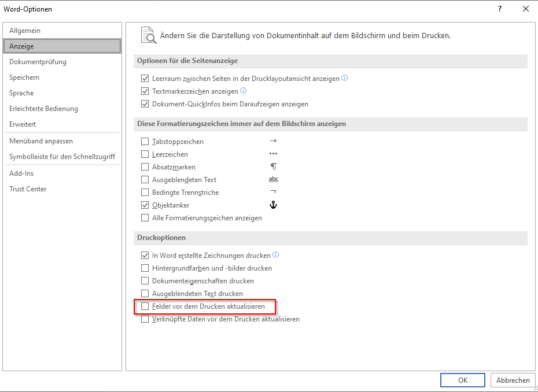Enable Tabstoppzeichen checkbox
Viewport: 538px width, 392px height.
coord(145,141)
